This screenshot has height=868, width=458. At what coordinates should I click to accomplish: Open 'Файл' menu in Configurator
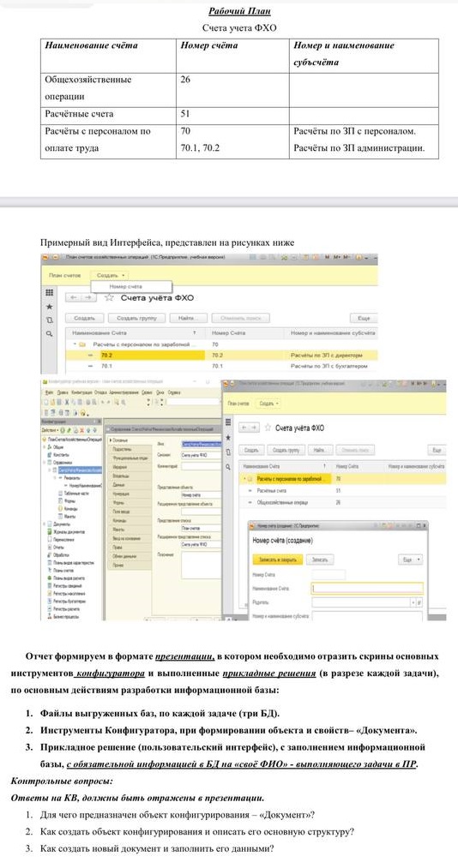48,393
